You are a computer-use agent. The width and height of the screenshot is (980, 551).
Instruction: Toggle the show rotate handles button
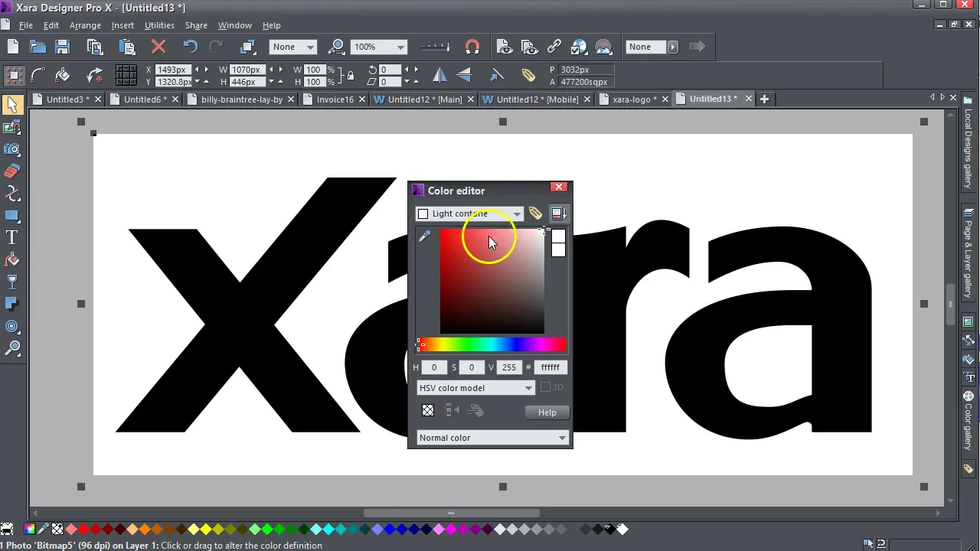pyautogui.click(x=95, y=75)
